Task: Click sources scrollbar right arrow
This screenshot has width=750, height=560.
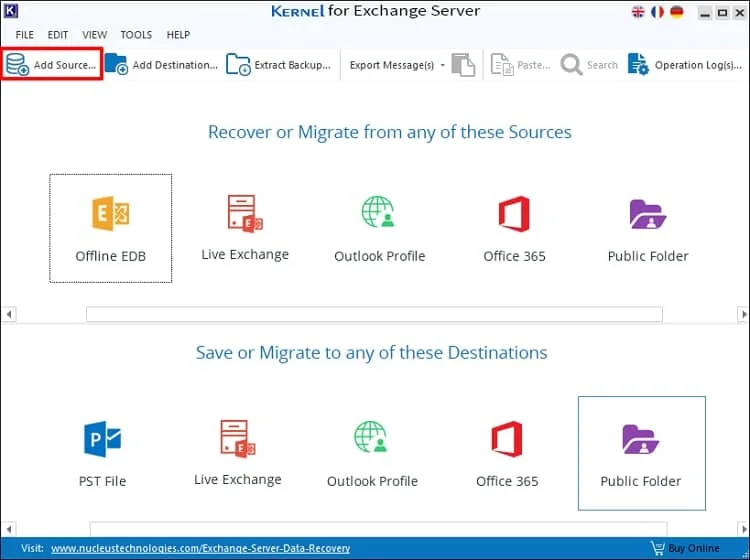Action: 743,315
